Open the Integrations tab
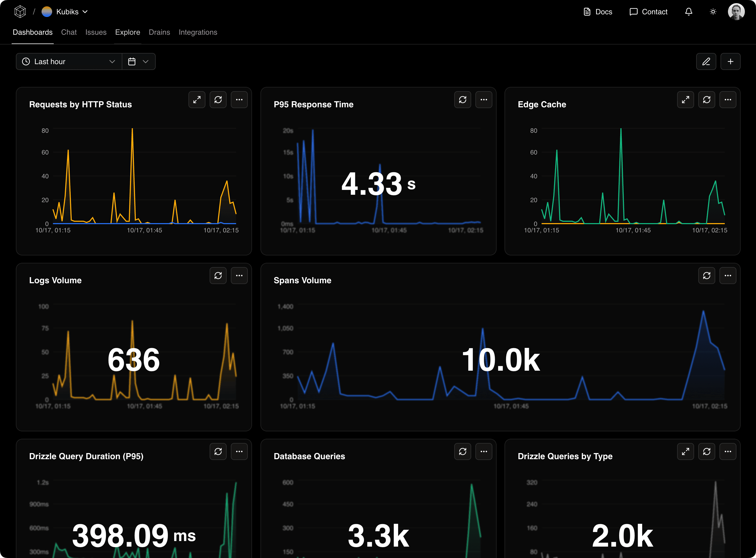Screen dimensions: 756x558 coord(198,32)
